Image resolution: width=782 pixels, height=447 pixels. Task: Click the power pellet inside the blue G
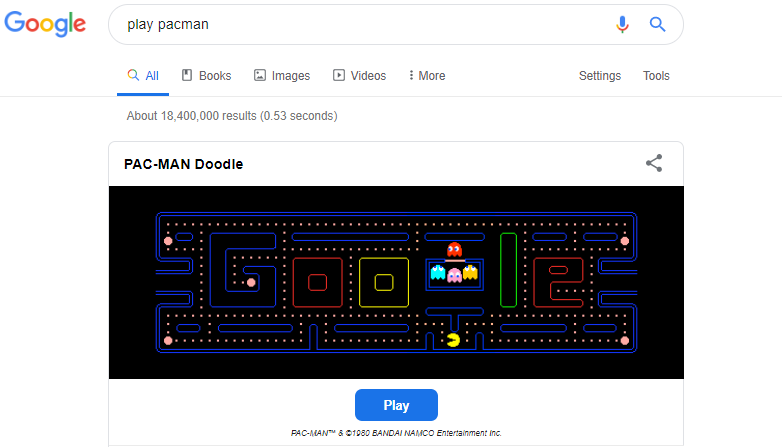click(x=251, y=283)
